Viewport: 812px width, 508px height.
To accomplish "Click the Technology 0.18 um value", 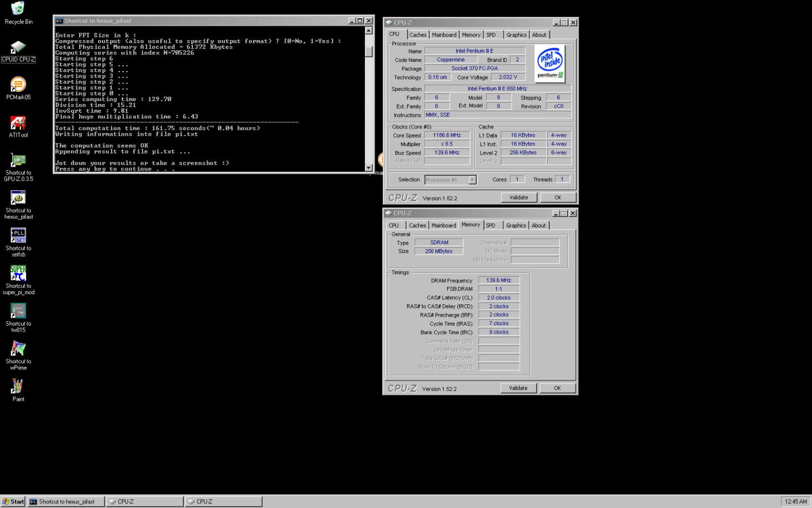I will (x=437, y=77).
